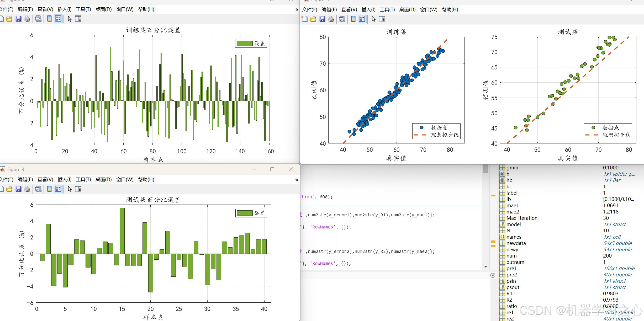Enable Edit Plot arrow in Figure 9 toolbar
644x321 pixels.
pos(70,189)
